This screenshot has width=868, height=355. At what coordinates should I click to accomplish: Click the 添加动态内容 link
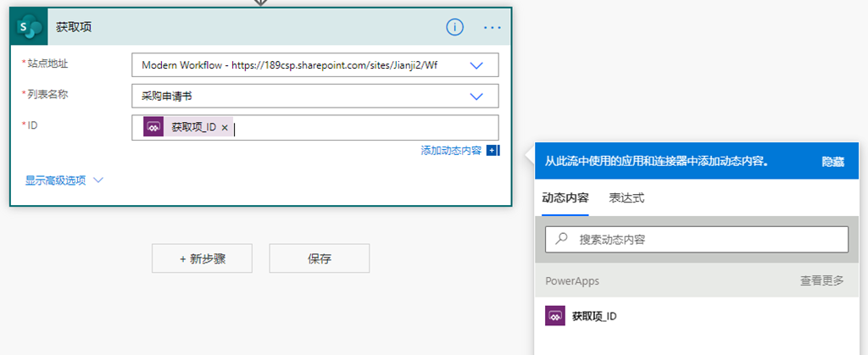[x=451, y=151]
